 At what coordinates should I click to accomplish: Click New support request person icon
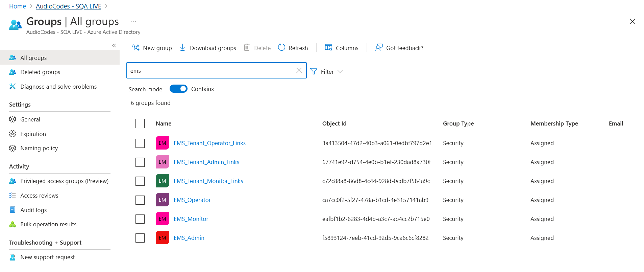pos(13,257)
